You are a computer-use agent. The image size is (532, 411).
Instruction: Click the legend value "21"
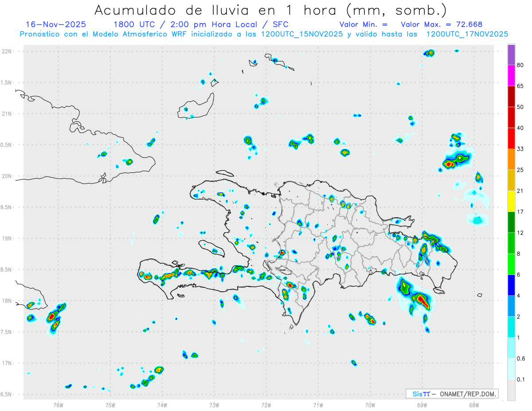coord(520,191)
